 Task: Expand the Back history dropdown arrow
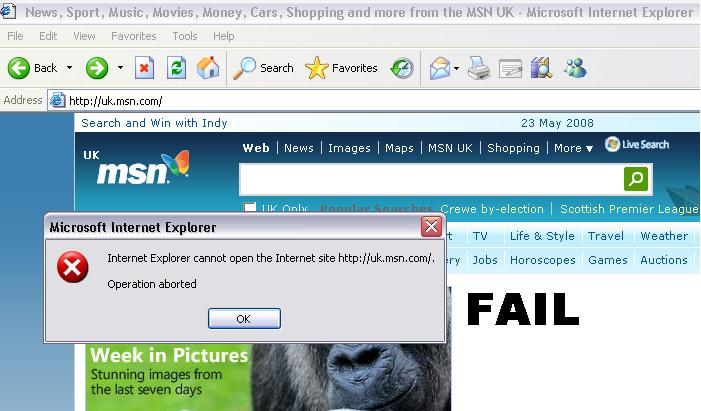69,68
